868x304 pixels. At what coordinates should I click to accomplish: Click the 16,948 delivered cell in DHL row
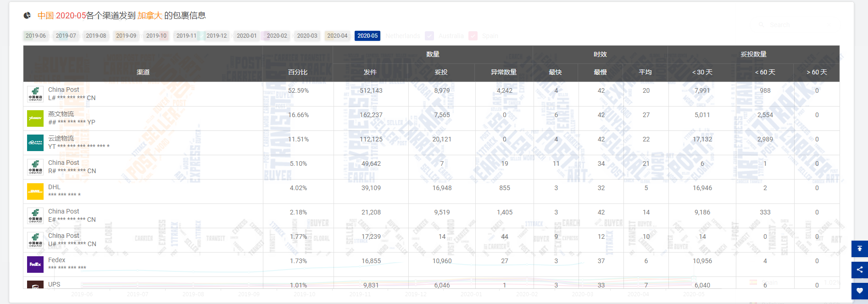pos(442,188)
